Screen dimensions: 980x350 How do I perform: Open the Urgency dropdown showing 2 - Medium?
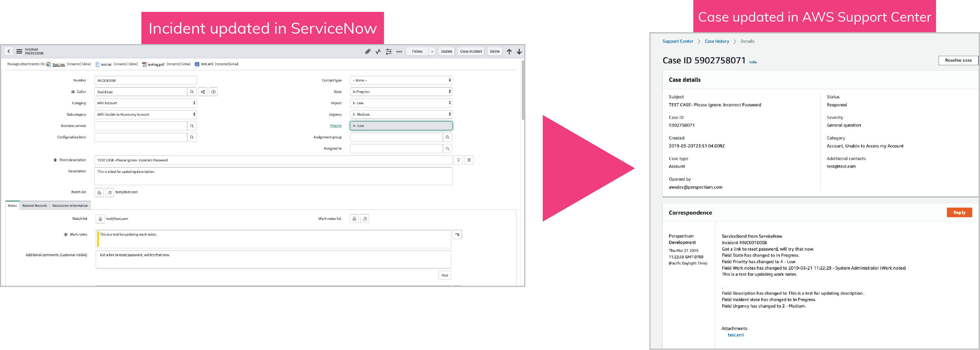401,114
